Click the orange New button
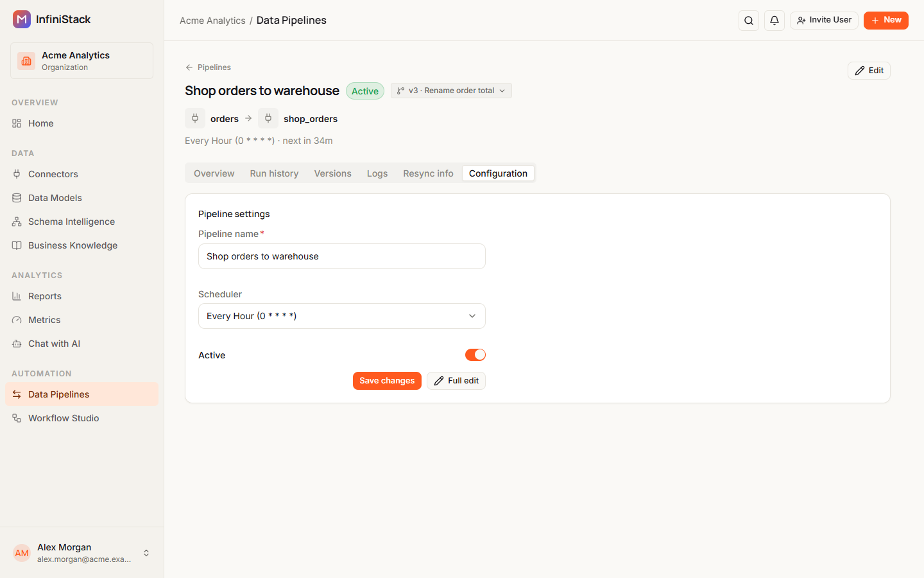The image size is (924, 578). click(x=886, y=21)
